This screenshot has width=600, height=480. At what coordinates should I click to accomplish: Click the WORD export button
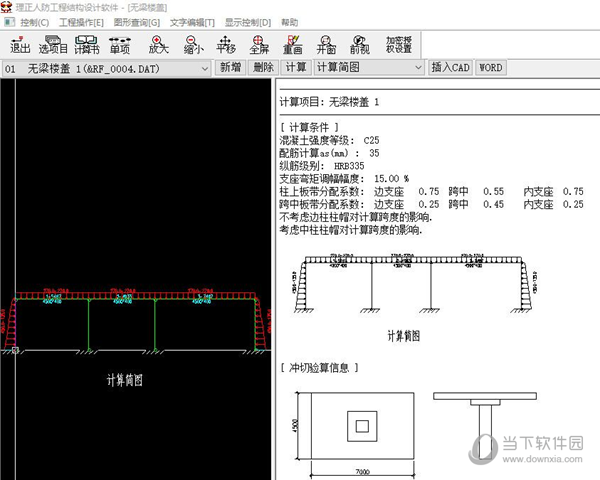(491, 68)
